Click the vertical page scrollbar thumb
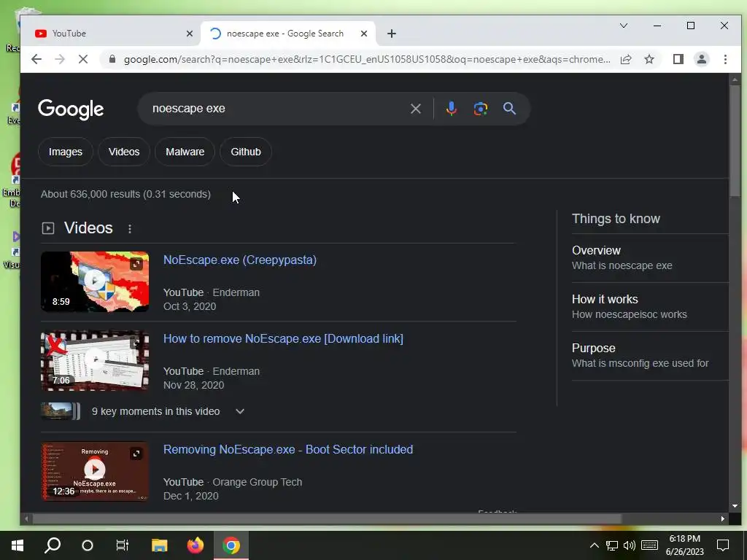The width and height of the screenshot is (747, 560). (735, 141)
